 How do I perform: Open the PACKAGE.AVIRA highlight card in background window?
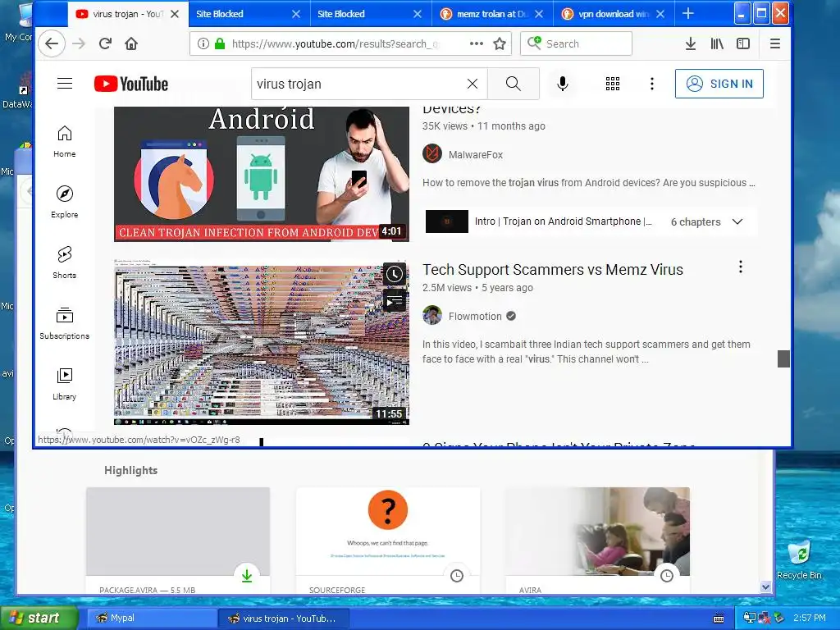[x=178, y=541]
